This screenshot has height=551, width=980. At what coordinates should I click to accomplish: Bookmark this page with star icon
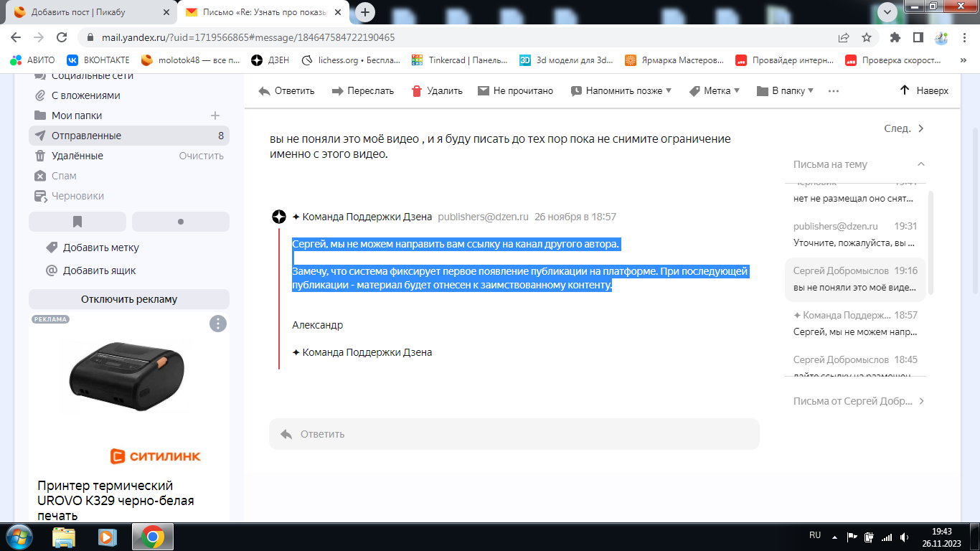click(867, 37)
